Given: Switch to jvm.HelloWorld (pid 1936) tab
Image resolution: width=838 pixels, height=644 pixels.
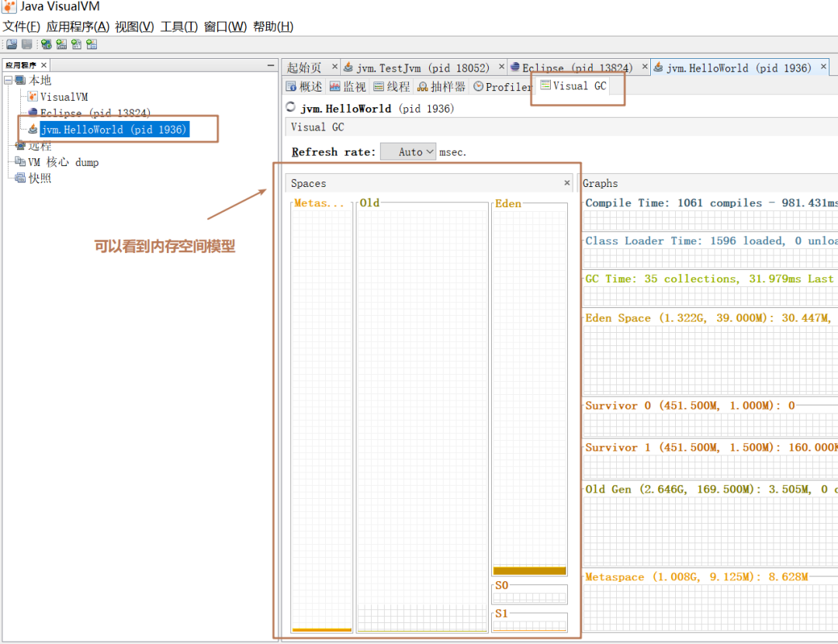Looking at the screenshot, I should [738, 68].
